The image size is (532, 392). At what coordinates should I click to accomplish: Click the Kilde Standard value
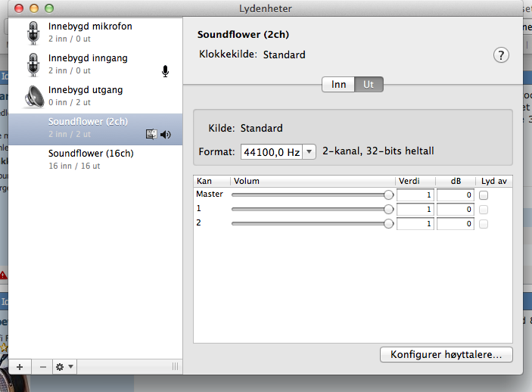click(262, 129)
